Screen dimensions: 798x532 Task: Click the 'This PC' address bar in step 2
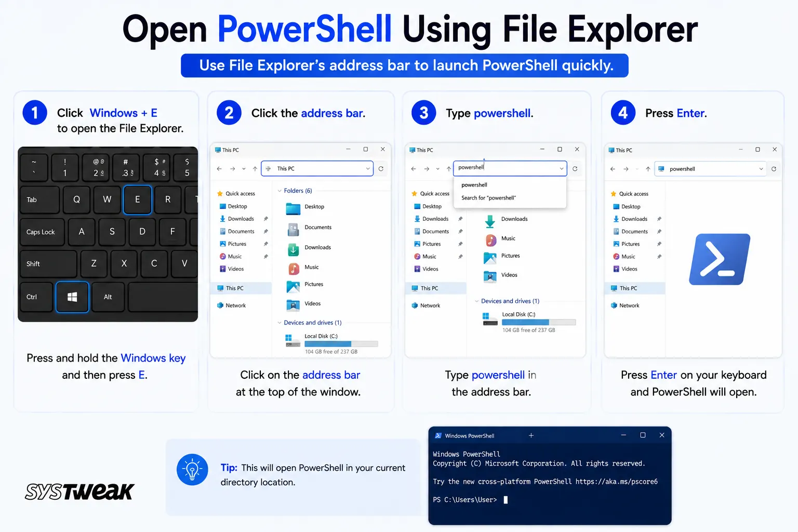pyautogui.click(x=317, y=168)
